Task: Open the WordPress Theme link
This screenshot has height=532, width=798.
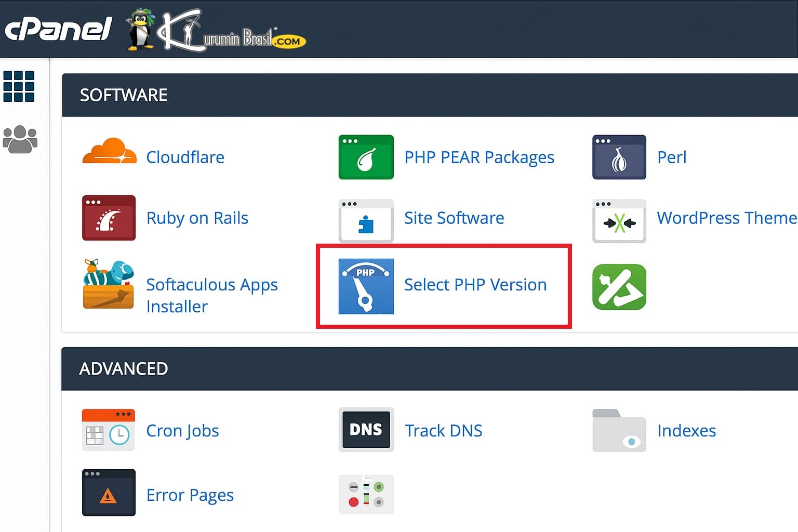Action: [x=726, y=218]
